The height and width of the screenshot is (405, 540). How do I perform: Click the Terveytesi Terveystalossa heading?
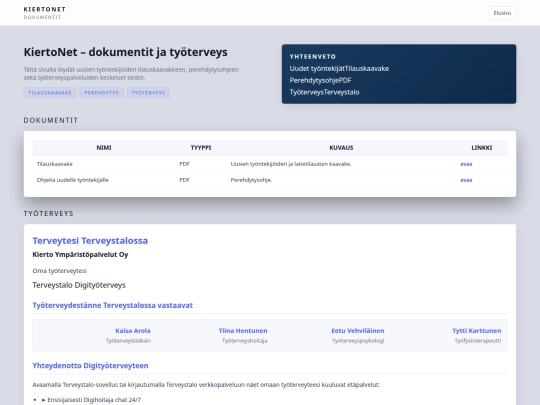[90, 240]
